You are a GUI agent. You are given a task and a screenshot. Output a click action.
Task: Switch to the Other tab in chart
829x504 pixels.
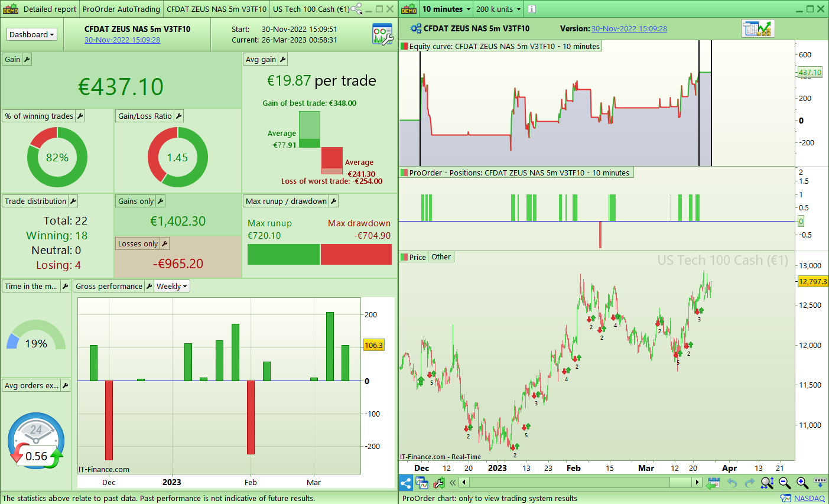coord(441,257)
